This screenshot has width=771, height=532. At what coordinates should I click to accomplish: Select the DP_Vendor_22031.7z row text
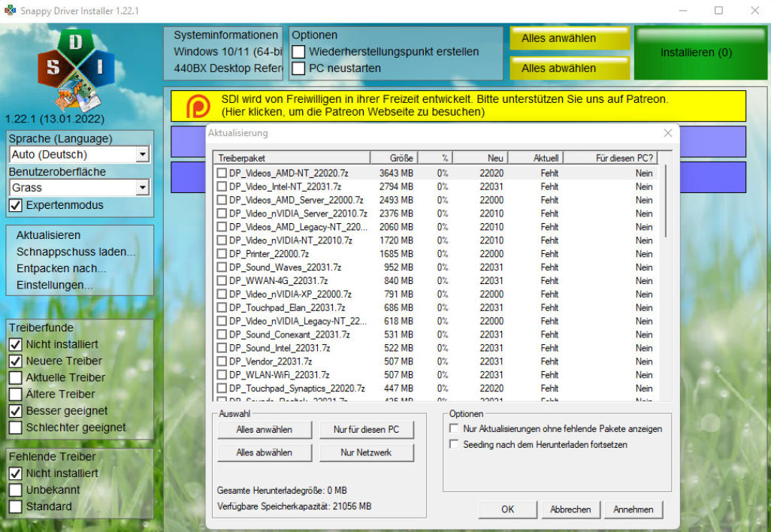(x=271, y=361)
